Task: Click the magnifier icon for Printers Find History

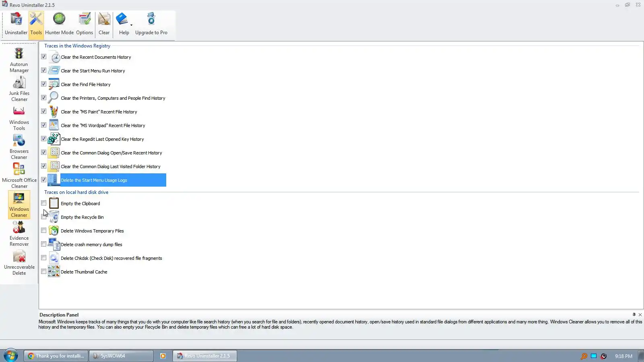Action: (53, 98)
